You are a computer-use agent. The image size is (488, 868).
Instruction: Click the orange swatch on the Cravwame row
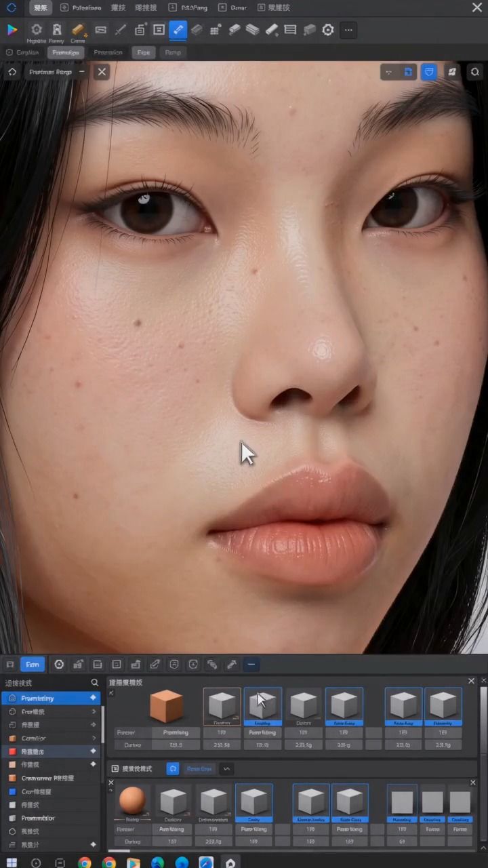click(x=12, y=778)
